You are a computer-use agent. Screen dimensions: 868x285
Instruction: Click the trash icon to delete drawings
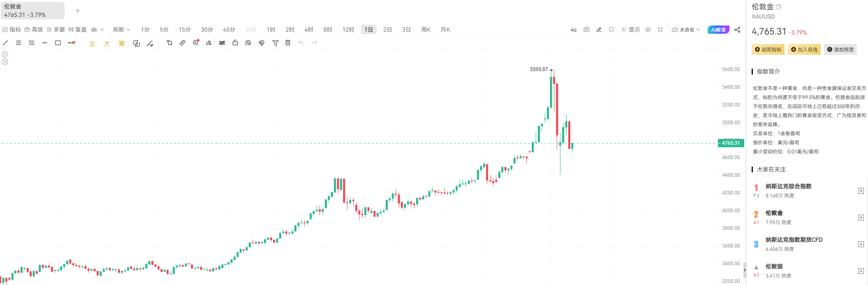click(288, 43)
